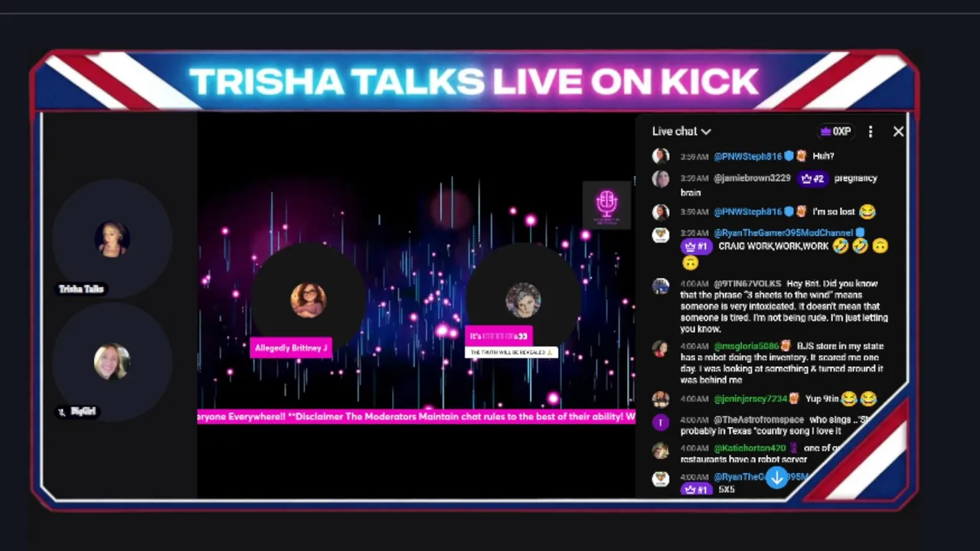This screenshot has width=980, height=551.
Task: Click the "TRISHA TALKS LIVE ON KICK" banner title
Action: [474, 82]
